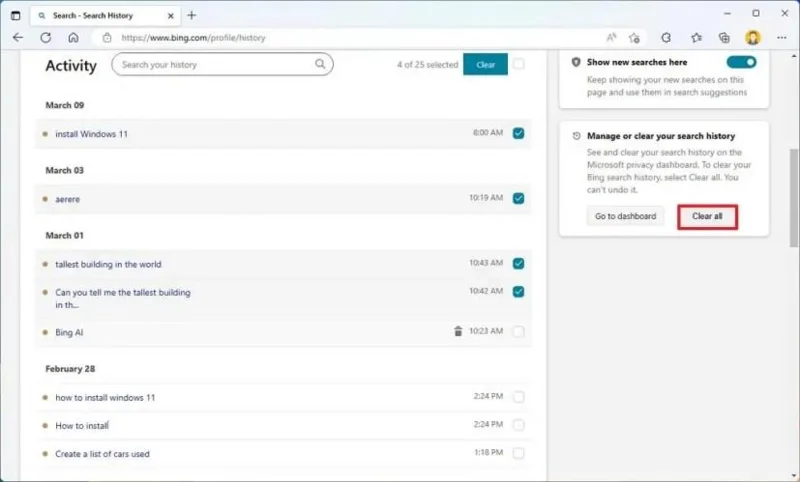The height and width of the screenshot is (482, 800).
Task: Delete the Bing AI entry with trash icon
Action: pos(458,331)
